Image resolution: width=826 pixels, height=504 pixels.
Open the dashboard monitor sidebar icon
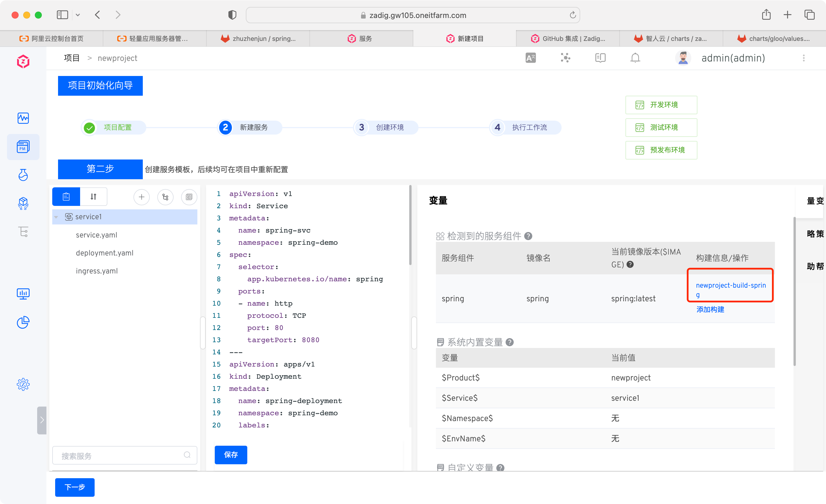click(x=23, y=294)
